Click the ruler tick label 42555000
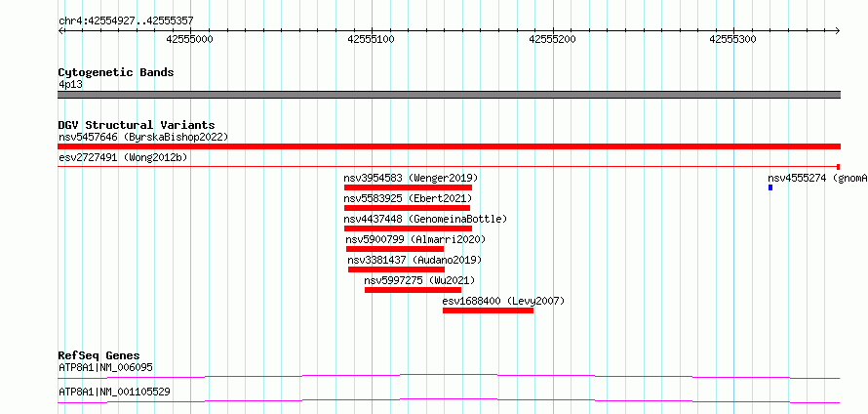The height and width of the screenshot is (414, 868). [x=189, y=39]
